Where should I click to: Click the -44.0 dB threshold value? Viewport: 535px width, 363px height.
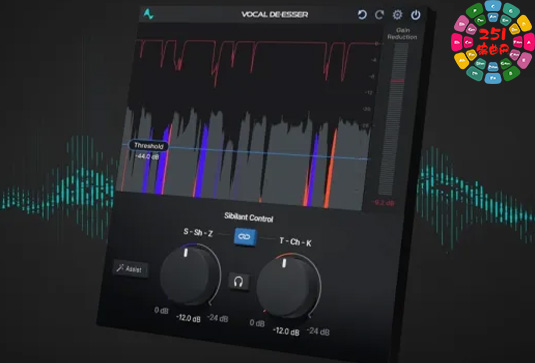[147, 157]
